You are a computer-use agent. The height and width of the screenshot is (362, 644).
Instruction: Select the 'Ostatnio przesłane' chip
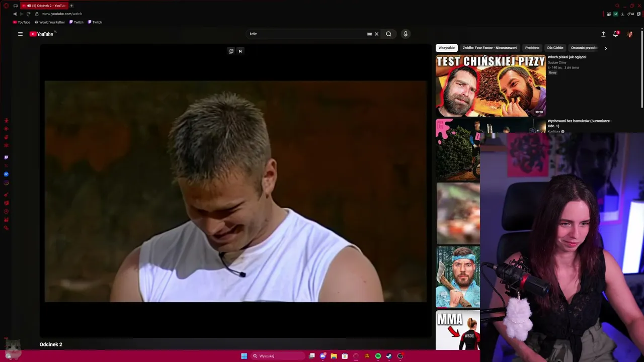(x=584, y=48)
